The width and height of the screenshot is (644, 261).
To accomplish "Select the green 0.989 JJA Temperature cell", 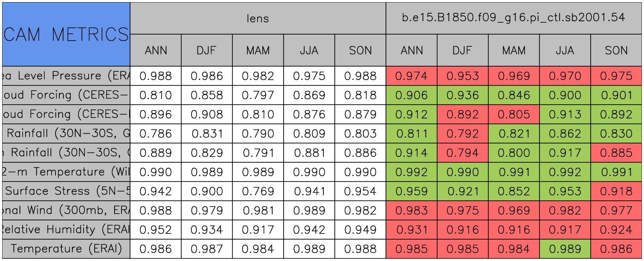I will pyautogui.click(x=565, y=249).
